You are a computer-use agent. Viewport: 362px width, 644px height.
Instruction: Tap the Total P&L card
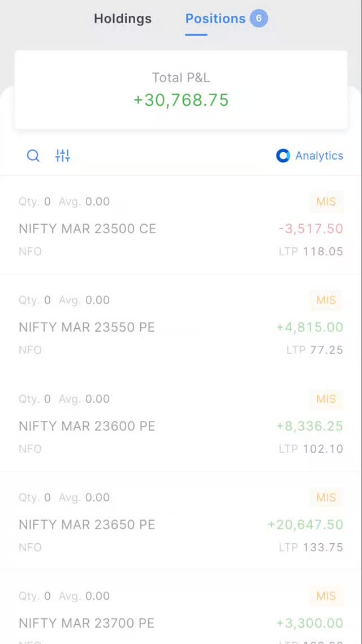(181, 89)
